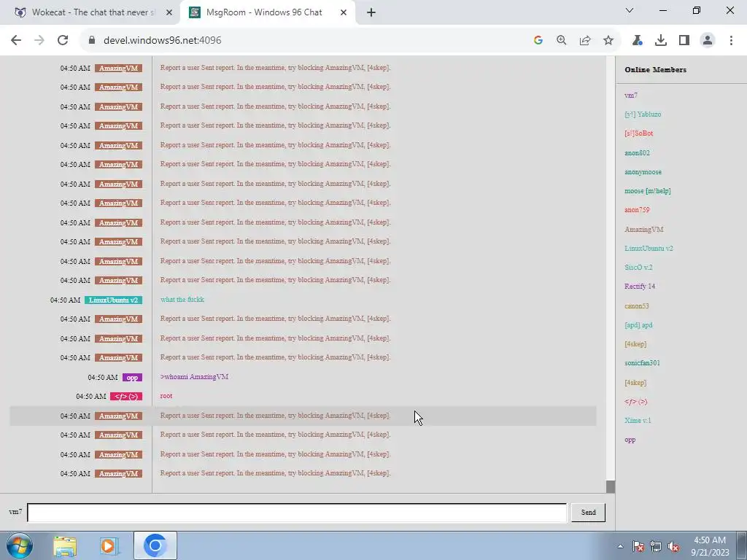
Task: Open the Chrome three-dot menu
Action: point(731,41)
